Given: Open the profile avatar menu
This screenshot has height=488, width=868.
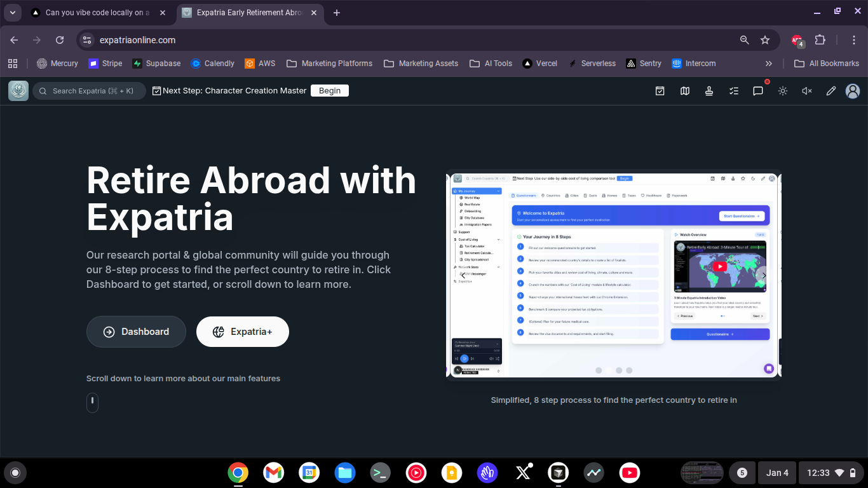Looking at the screenshot, I should click(x=853, y=91).
